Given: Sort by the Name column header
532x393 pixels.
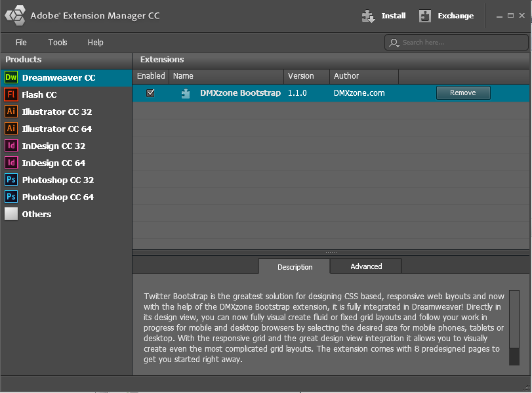Looking at the screenshot, I should coord(226,76).
